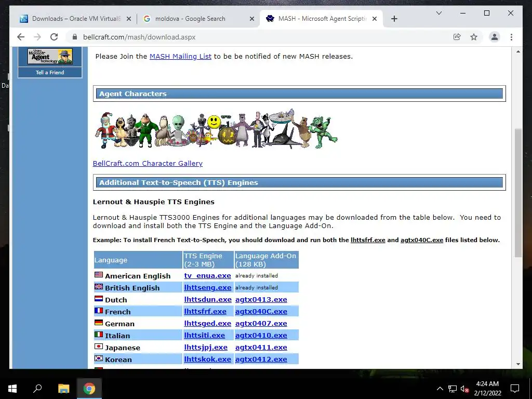Download lhttsdun.exe Dutch TTS engine
Viewport: 532px width, 399px height.
pos(208,299)
